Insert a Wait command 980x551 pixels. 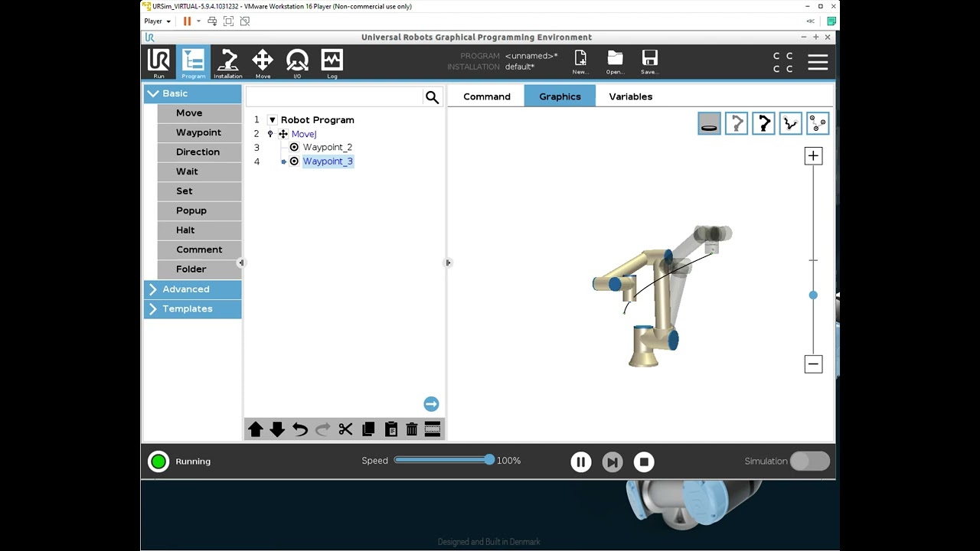coord(199,171)
